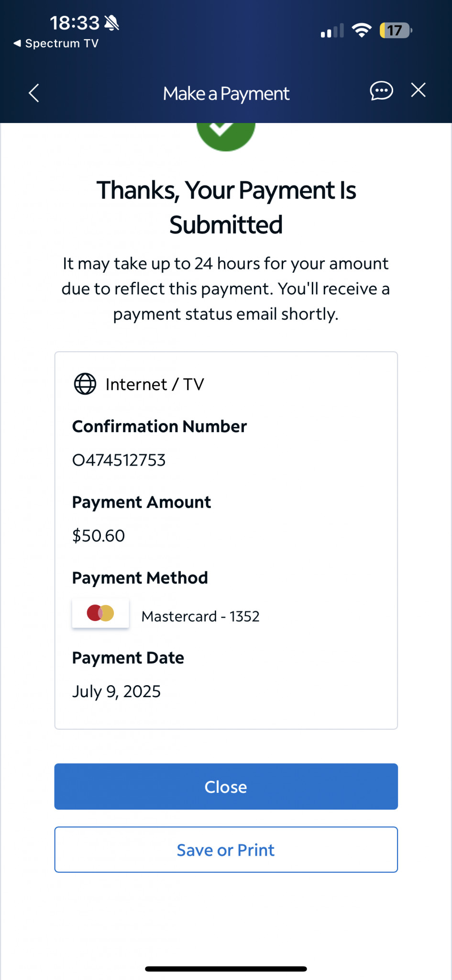The width and height of the screenshot is (452, 980).
Task: Open the chat support speech bubble
Action: [x=381, y=90]
